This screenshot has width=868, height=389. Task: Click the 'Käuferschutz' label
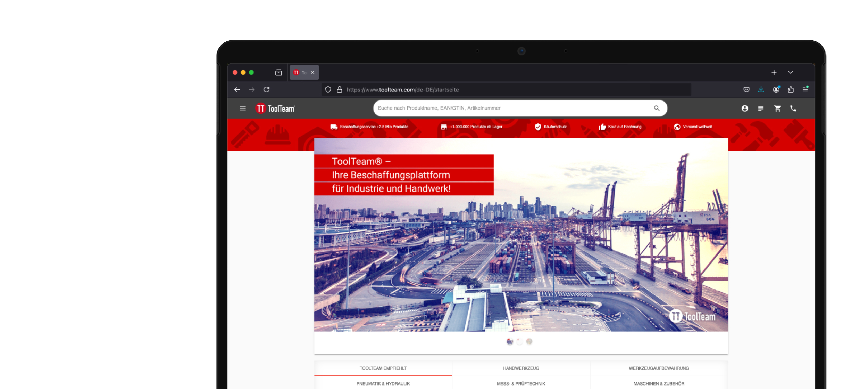coord(555,127)
